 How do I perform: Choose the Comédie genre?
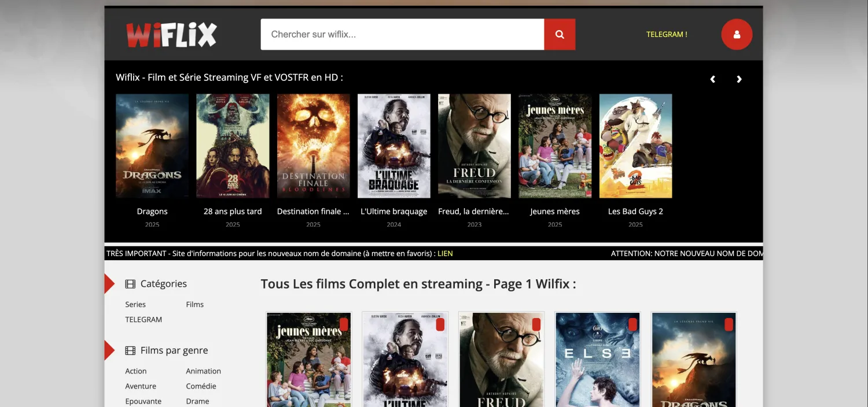(201, 386)
